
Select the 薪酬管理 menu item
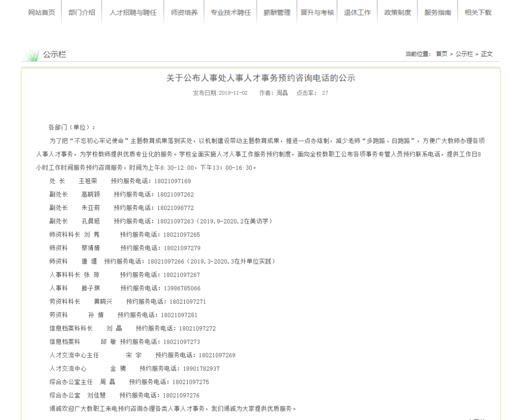277,13
